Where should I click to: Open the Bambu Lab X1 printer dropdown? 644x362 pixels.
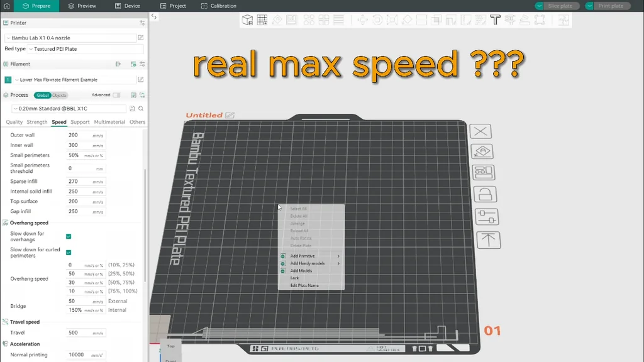70,38
